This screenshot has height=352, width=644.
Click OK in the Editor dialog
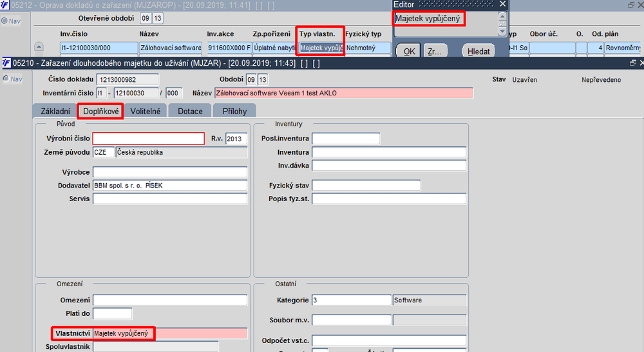(x=409, y=52)
